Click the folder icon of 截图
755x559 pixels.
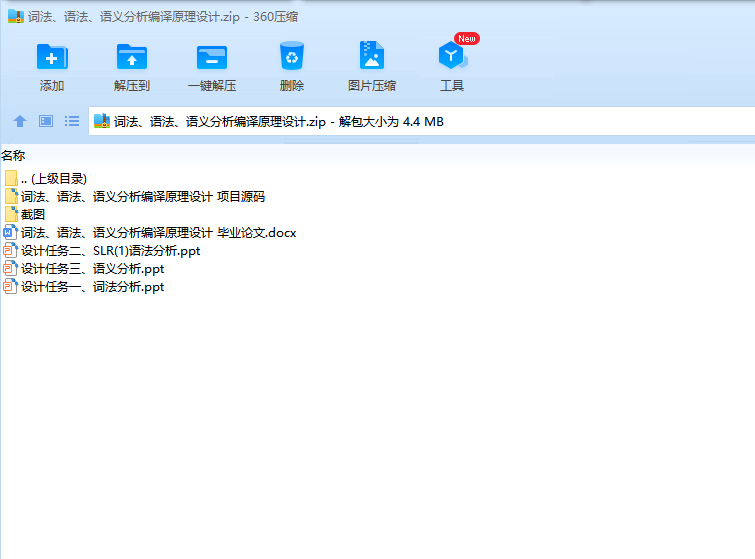point(11,214)
